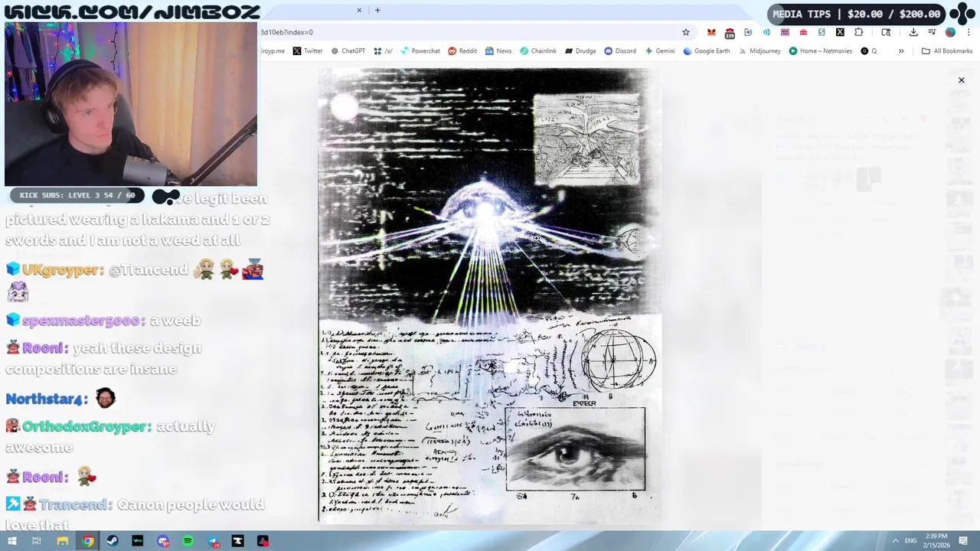Viewport: 980px width, 551px height.
Task: Open the red-dot recording app in taskbar
Action: [263, 541]
